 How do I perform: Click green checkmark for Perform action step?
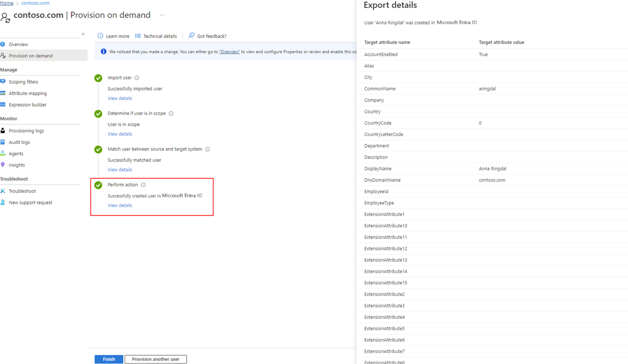pos(98,185)
